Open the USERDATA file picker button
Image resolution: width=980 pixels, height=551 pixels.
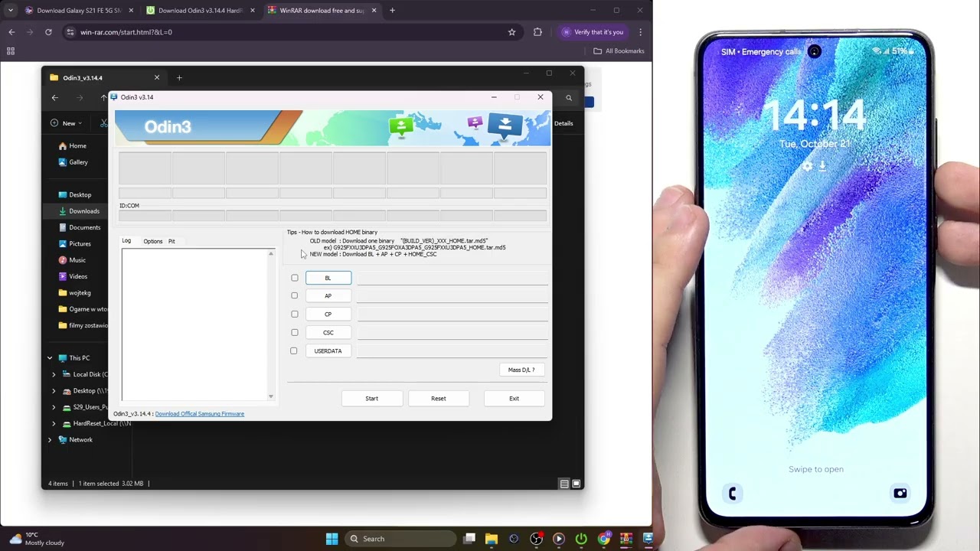[x=328, y=350]
